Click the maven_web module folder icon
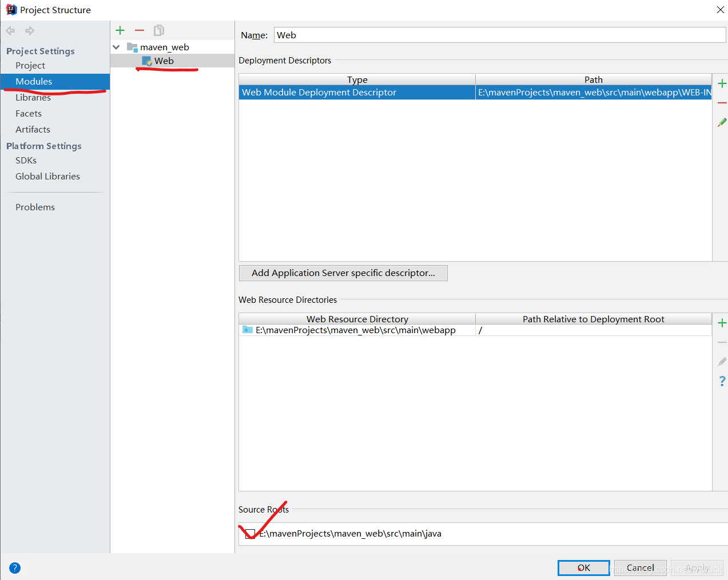 [x=132, y=47]
